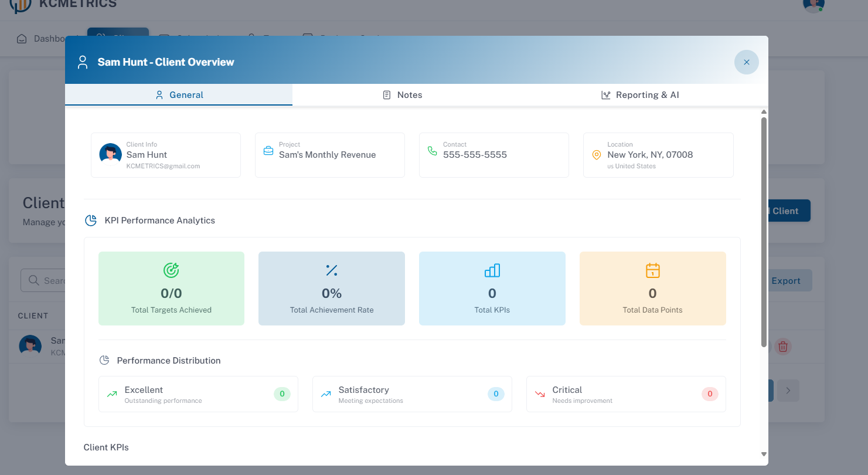Screen dimensions: 868x475
Task: Click the red trash delete icon in client row
Action: click(x=782, y=347)
